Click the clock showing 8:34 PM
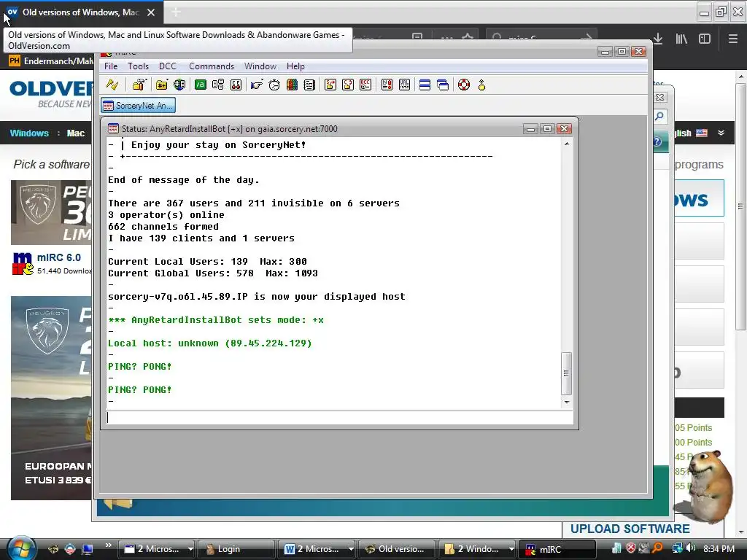 (x=719, y=549)
